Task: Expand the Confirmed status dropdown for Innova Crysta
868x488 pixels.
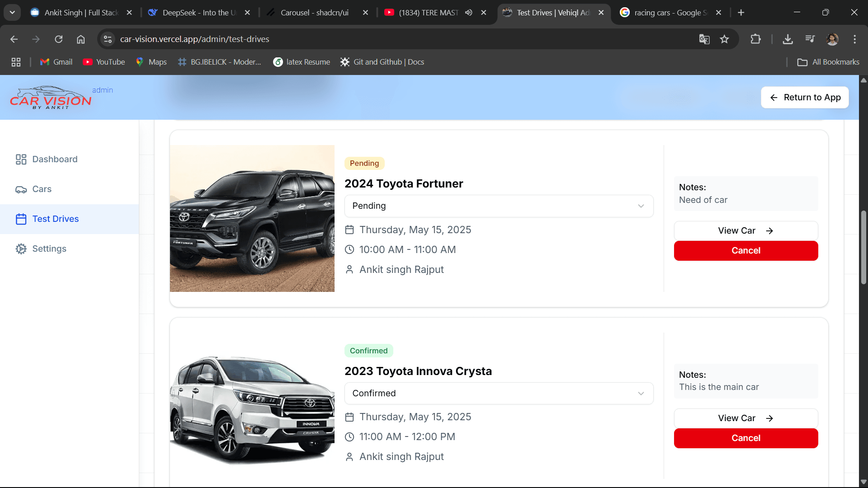Action: coord(499,394)
